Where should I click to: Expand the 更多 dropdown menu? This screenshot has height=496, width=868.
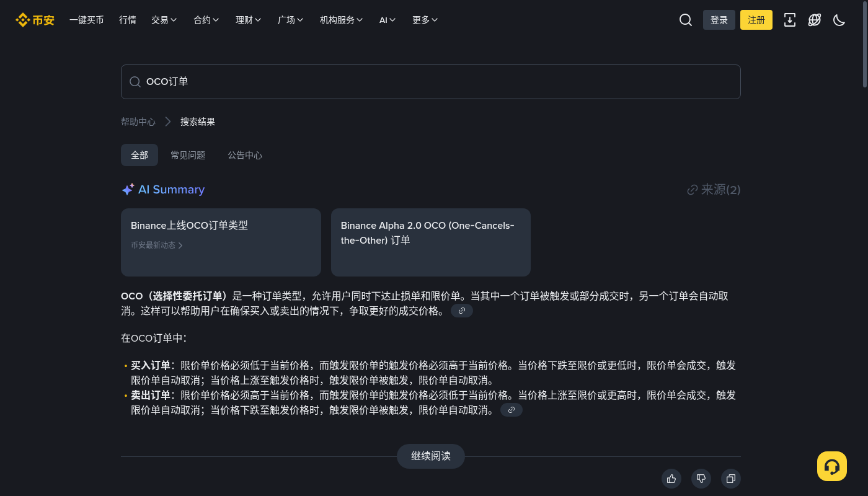coord(425,20)
